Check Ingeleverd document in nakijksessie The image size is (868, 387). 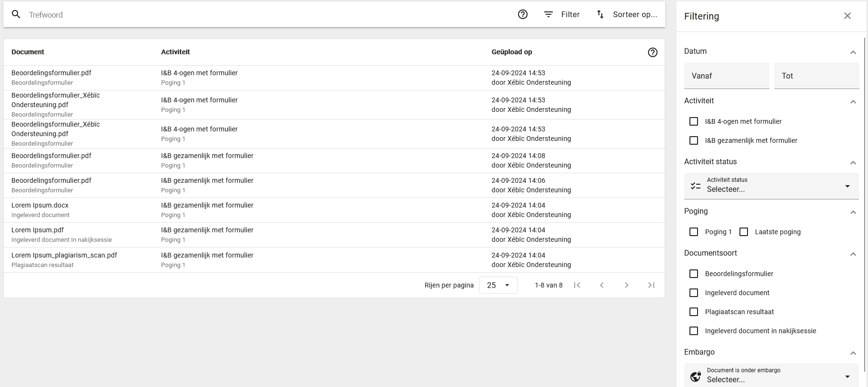[694, 331]
